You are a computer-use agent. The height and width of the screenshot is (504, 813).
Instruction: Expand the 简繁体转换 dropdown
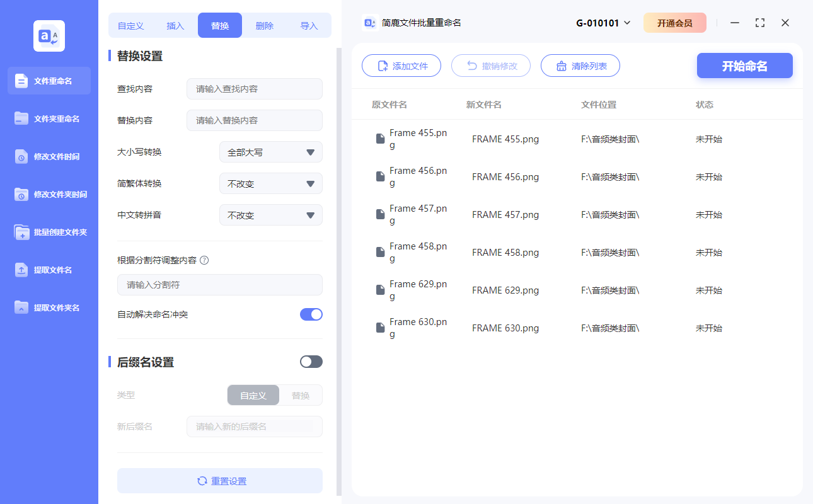pyautogui.click(x=270, y=183)
